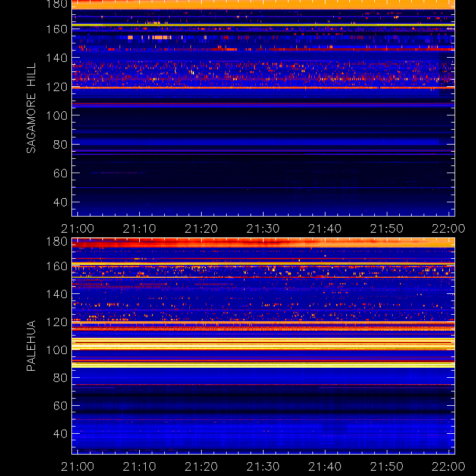
Task: Click the 80 tick label on Sagamore Hill axis
Action: tap(60, 144)
